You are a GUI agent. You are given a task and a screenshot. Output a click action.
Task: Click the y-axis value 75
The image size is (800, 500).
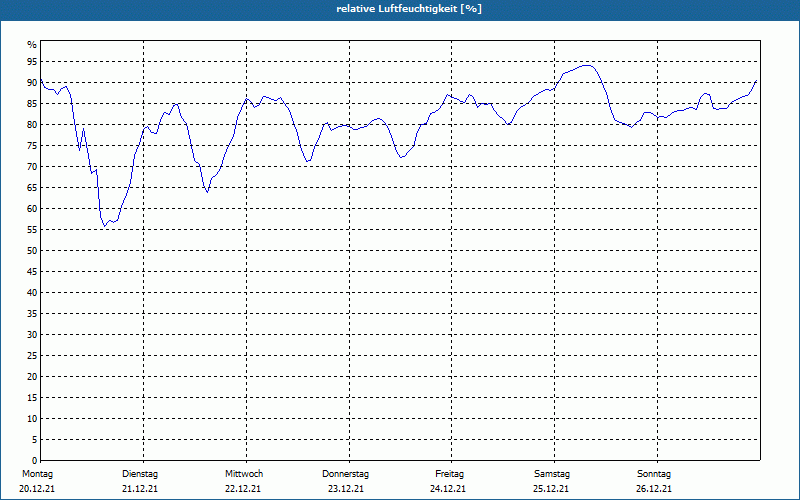click(x=32, y=145)
